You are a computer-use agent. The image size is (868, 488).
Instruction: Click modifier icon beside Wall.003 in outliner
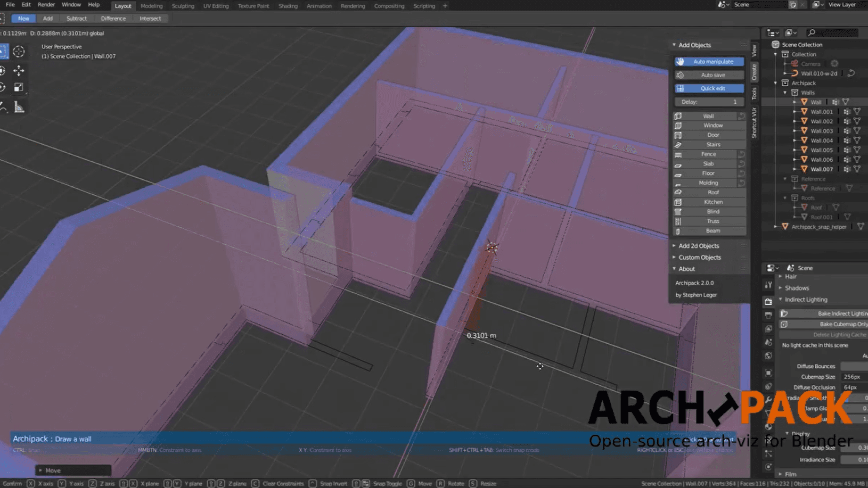click(x=847, y=131)
